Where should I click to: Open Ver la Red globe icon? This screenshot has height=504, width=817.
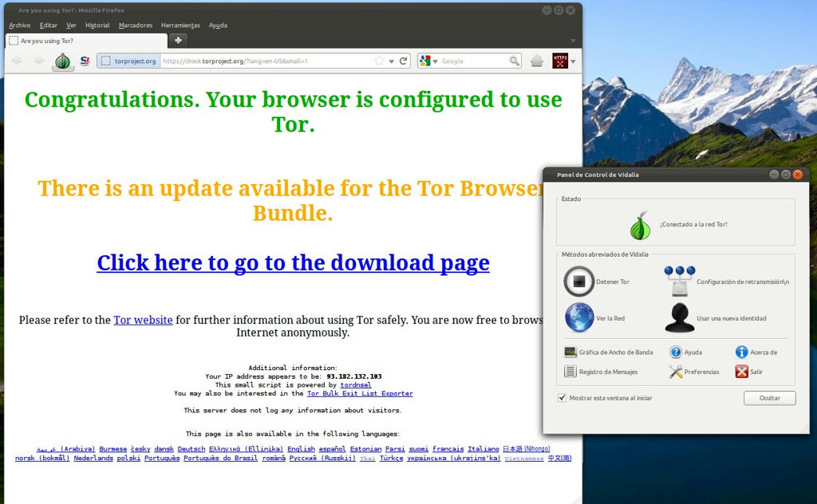pyautogui.click(x=579, y=317)
